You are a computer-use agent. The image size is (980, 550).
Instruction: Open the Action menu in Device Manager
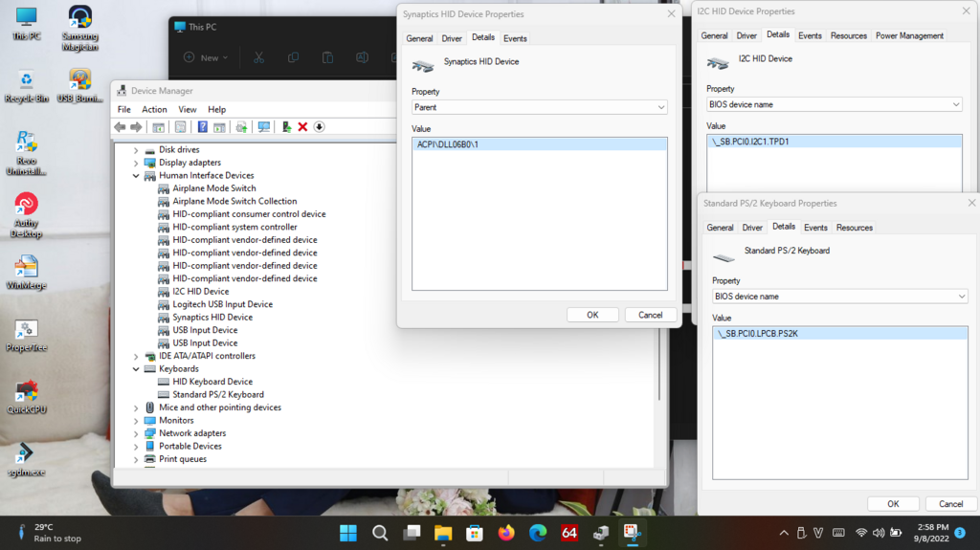tap(154, 109)
